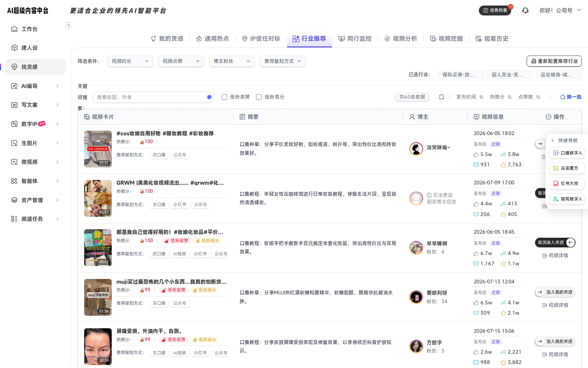Expand the 写文案 sidebar menu
This screenshot has height=368, width=588.
click(35, 105)
